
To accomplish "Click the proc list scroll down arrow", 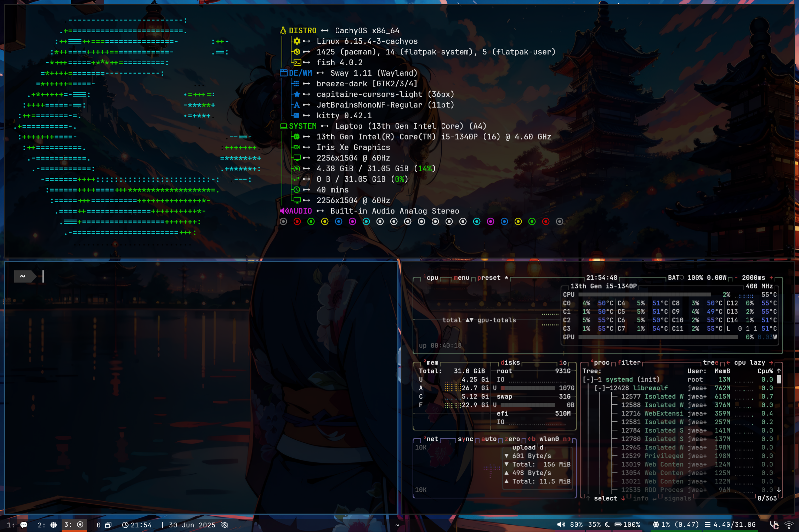I will click(779, 490).
